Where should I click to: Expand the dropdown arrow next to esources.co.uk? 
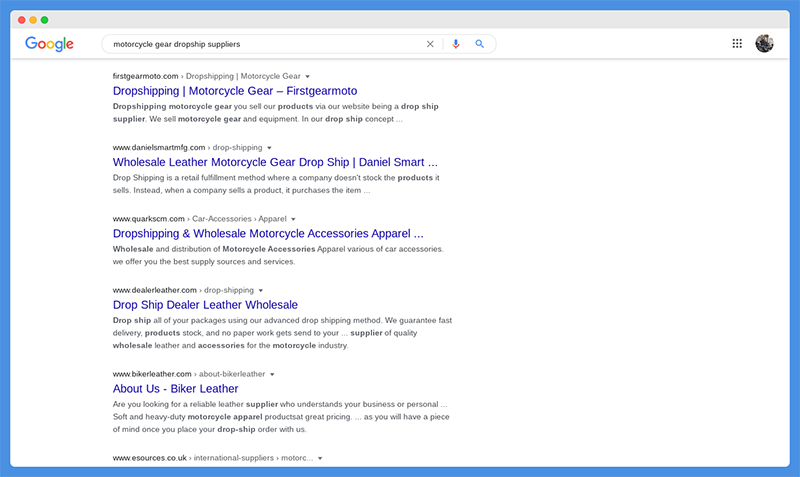320,458
